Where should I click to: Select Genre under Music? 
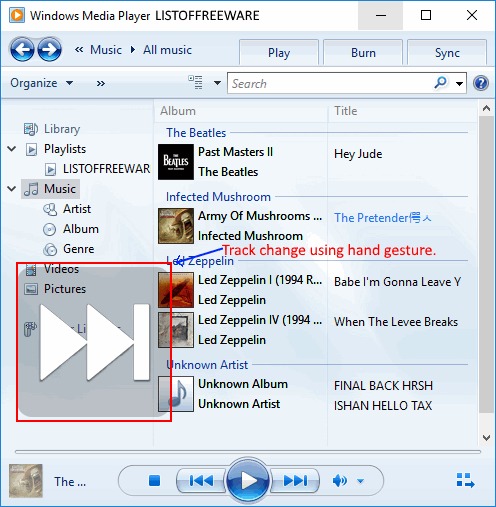click(78, 249)
